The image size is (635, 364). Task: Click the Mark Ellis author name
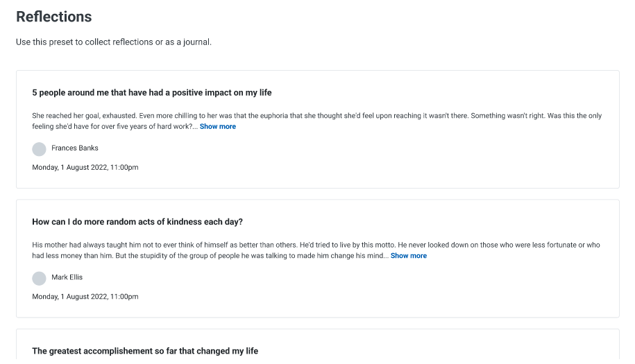click(67, 277)
